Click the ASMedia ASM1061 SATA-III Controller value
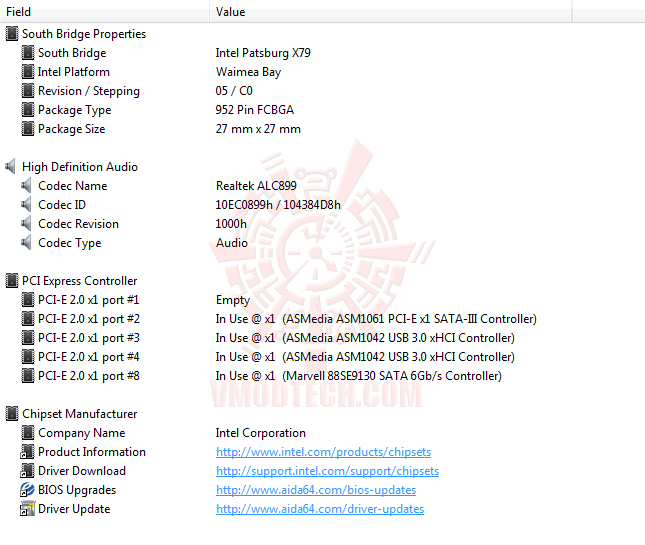 point(376,319)
